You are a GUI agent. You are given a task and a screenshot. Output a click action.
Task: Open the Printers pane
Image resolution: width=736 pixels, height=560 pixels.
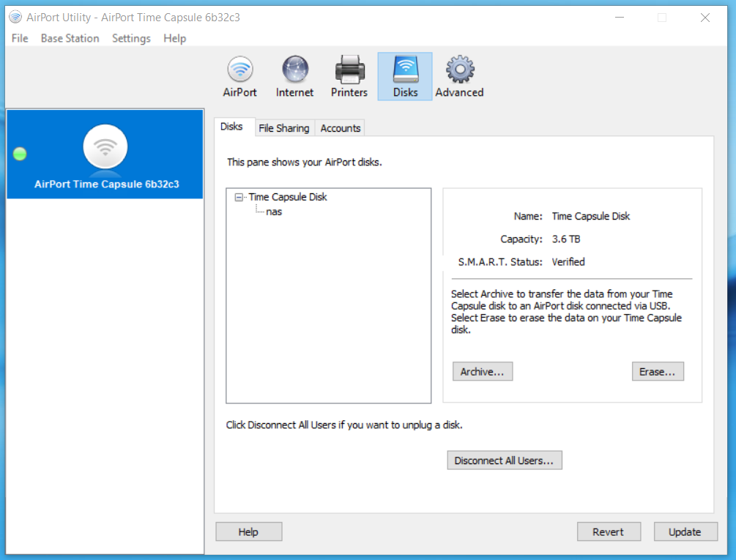pyautogui.click(x=349, y=76)
